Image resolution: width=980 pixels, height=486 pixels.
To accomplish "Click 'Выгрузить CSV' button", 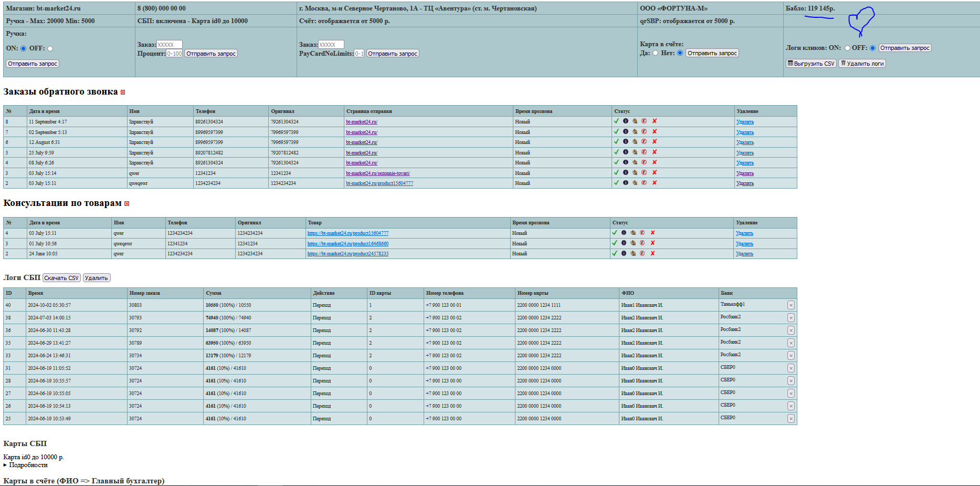I will (811, 64).
